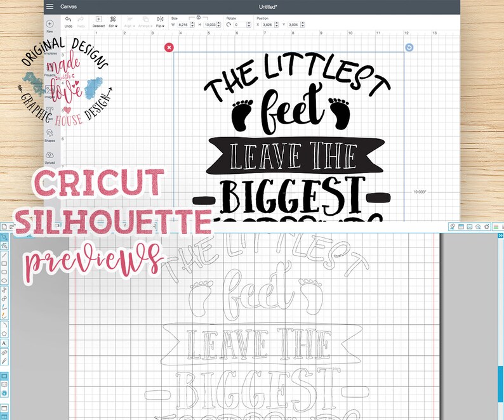
Task: Choose the Edit Points tool in Silhouette
Action: pyautogui.click(x=4, y=246)
